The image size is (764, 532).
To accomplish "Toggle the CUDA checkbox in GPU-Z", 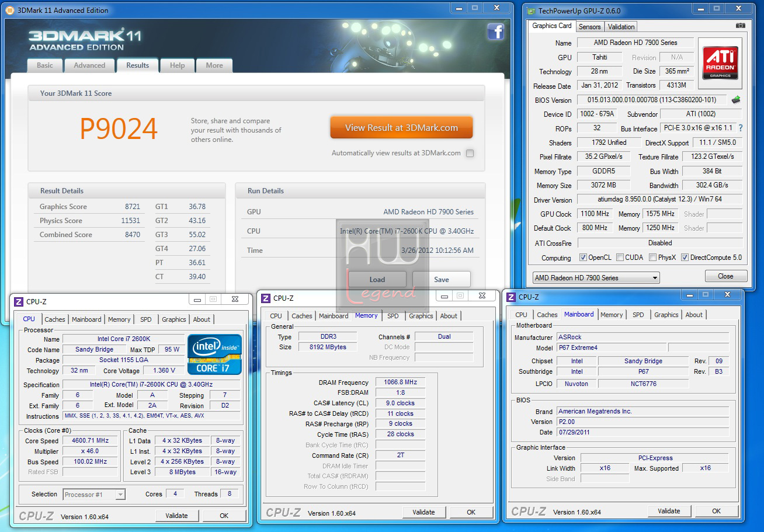I will [620, 258].
